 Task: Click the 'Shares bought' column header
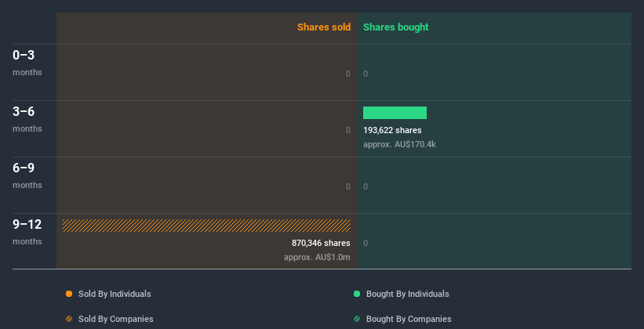[x=396, y=27]
